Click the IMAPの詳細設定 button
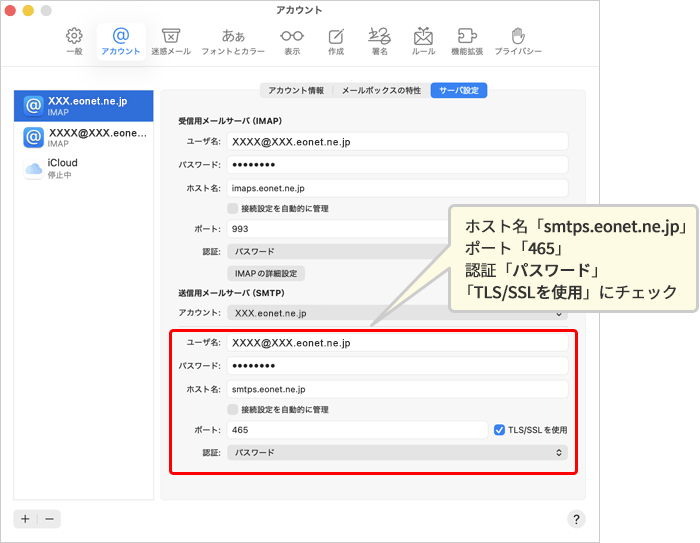This screenshot has width=700, height=543. [265, 273]
